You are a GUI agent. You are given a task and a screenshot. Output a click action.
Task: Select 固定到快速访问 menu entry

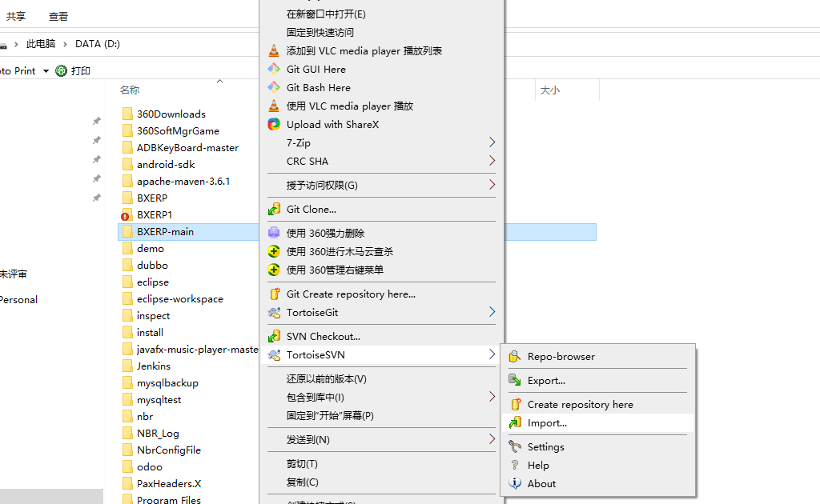(320, 32)
